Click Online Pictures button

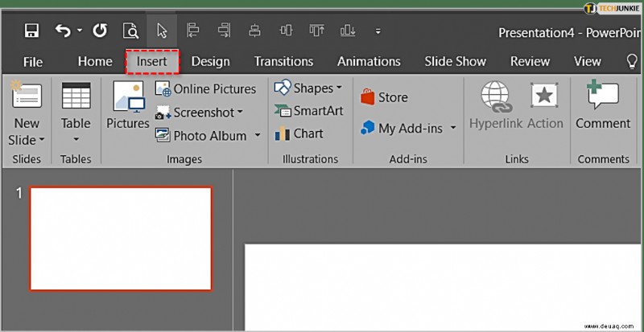coord(205,89)
